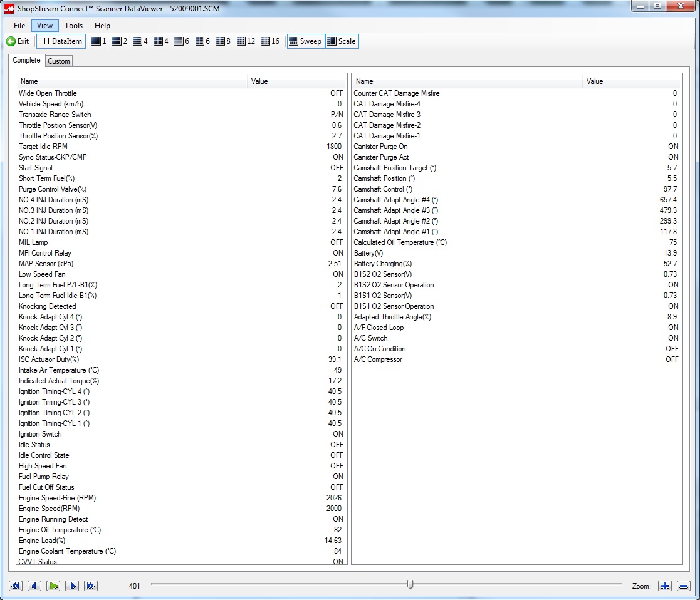Viewport: 700px width, 600px height.
Task: Select the Engine Speed(RPM) row
Action: point(181,509)
